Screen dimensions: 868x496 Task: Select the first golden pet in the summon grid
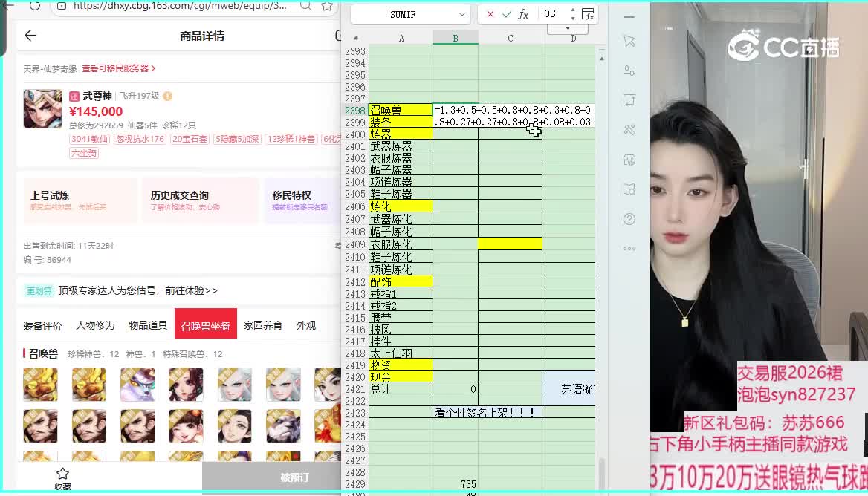tap(40, 385)
